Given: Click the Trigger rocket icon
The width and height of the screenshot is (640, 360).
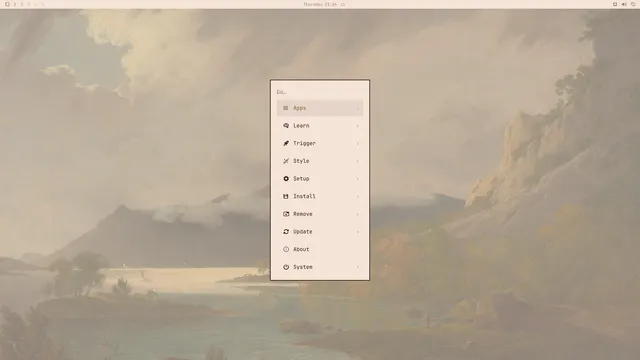Looking at the screenshot, I should click(286, 143).
